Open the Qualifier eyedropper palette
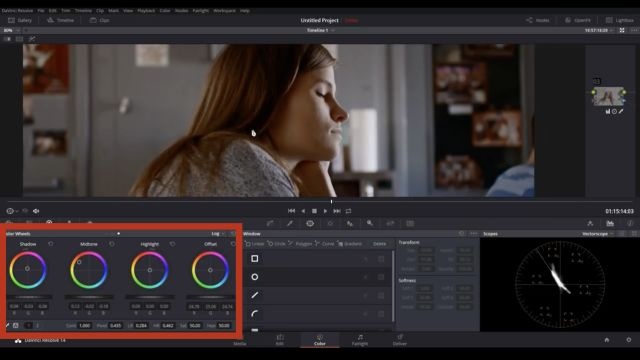The width and height of the screenshot is (640, 360). pyautogui.click(x=290, y=223)
